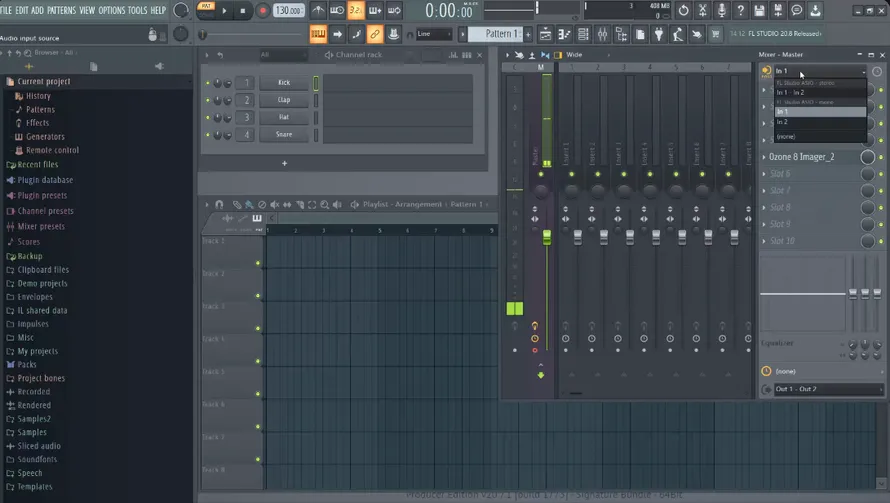Click the tempo field showing 130.000
This screenshot has width=890, height=503.
pyautogui.click(x=288, y=10)
